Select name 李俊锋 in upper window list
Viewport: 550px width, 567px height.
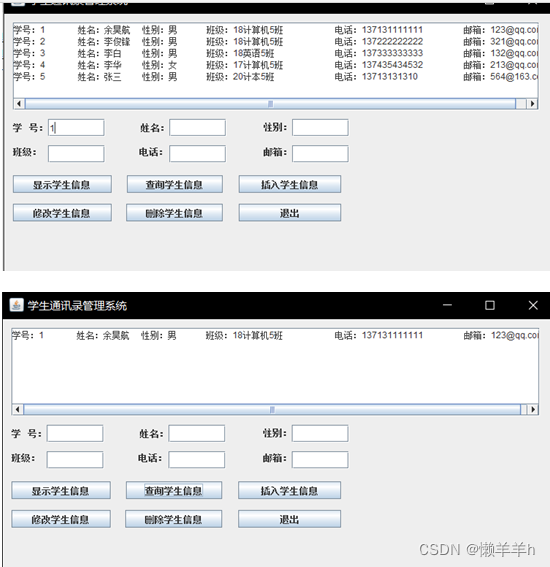click(x=117, y=42)
